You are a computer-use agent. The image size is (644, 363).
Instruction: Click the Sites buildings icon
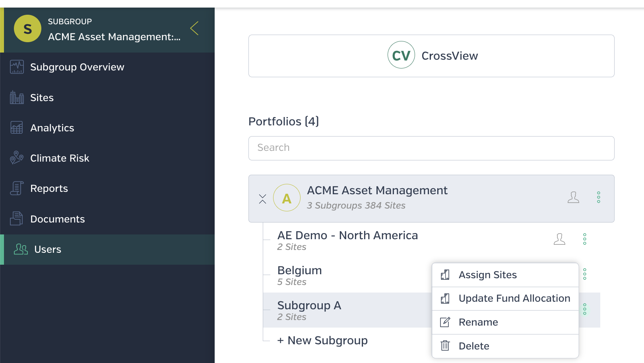click(17, 97)
